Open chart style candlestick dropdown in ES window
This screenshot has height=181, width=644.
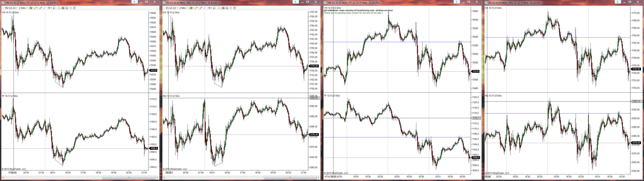click(191, 8)
